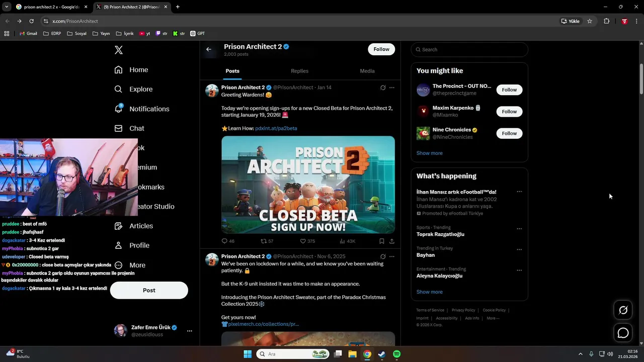Image resolution: width=644 pixels, height=362 pixels.
Task: Switch to the Replies tab
Action: (299, 71)
